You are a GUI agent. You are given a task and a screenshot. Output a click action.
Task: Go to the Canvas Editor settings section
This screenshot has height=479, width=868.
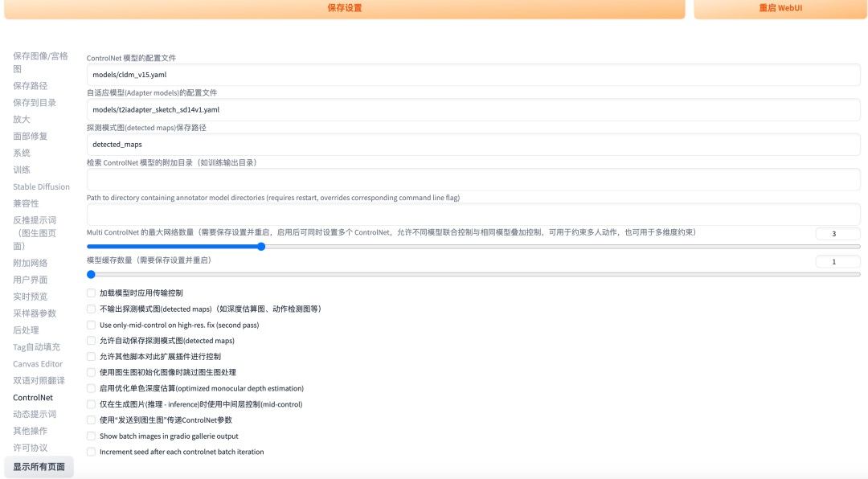38,363
